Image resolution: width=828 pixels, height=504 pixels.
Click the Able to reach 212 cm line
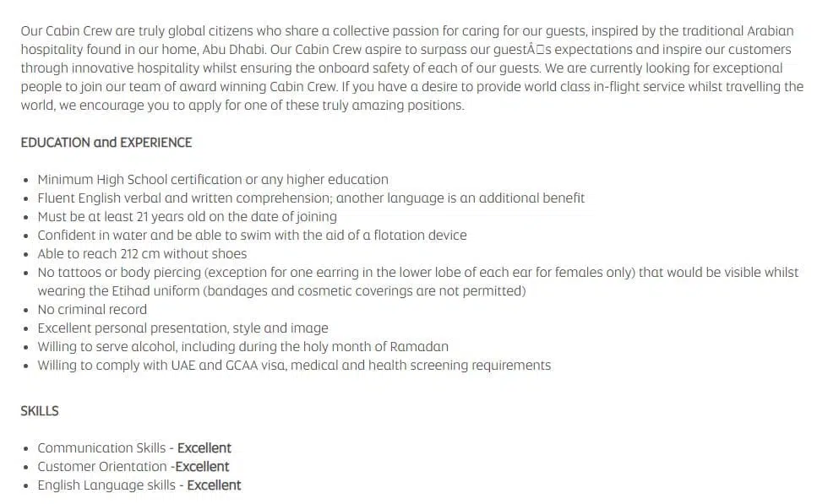[142, 254]
